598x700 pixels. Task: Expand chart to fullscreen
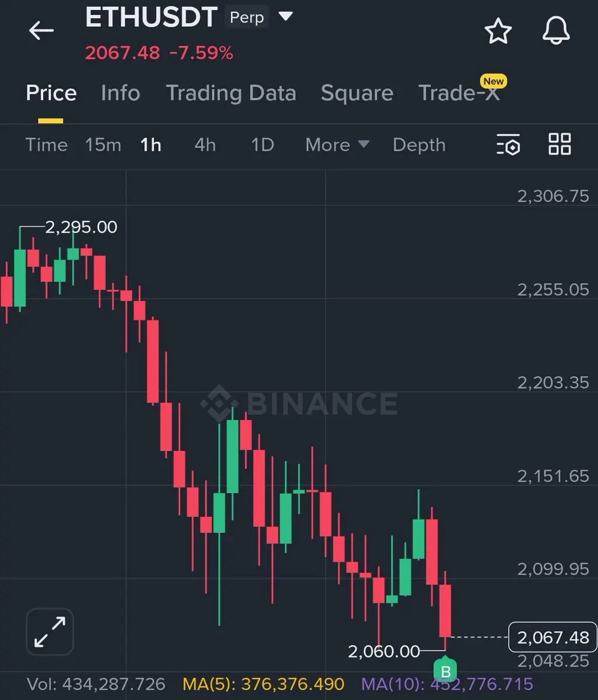click(x=50, y=632)
